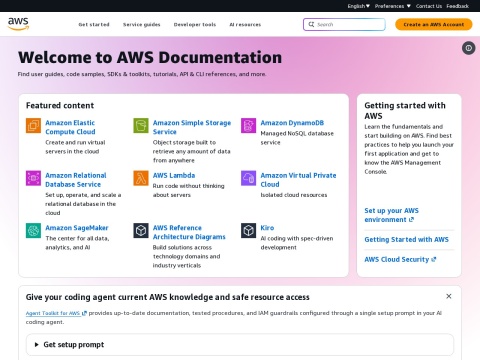Click Set up your AWS environment link
The height and width of the screenshot is (360, 480).
coord(392,215)
